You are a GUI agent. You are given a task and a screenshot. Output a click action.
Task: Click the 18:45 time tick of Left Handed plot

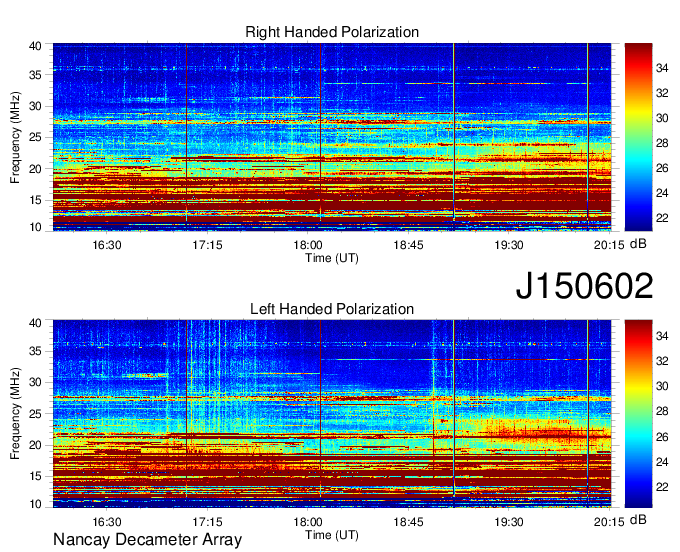408,522
